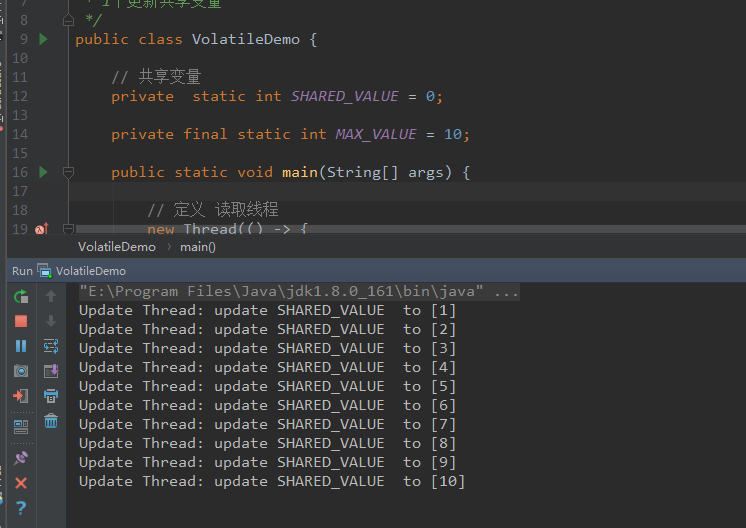Click the MAX_VALUE constant in code
Screen dimensions: 746x528
pyautogui.click(x=376, y=135)
